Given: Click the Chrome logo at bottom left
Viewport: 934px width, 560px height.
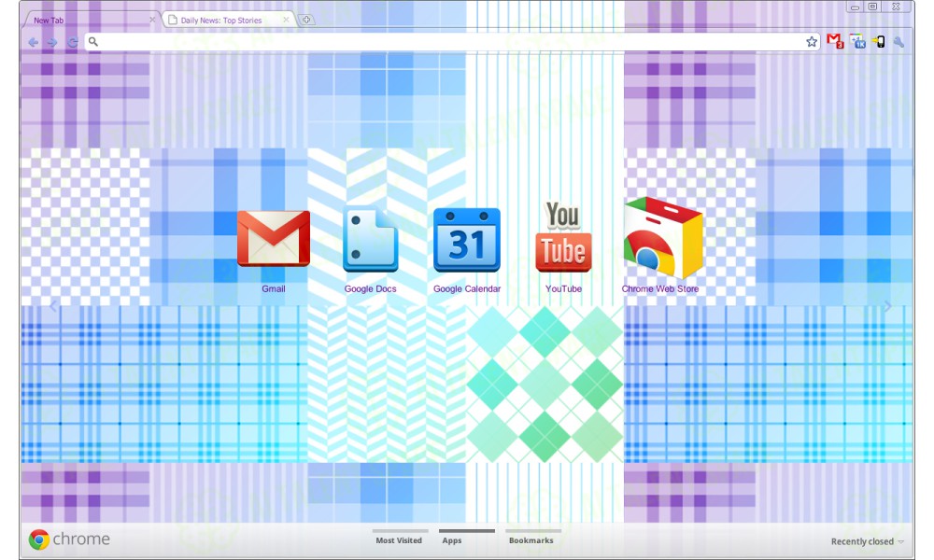Looking at the screenshot, I should click(69, 539).
